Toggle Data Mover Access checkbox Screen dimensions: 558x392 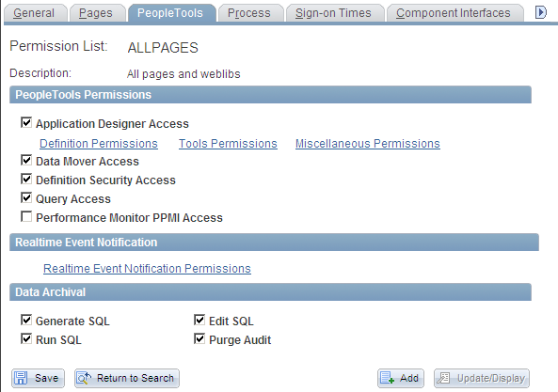tap(26, 161)
